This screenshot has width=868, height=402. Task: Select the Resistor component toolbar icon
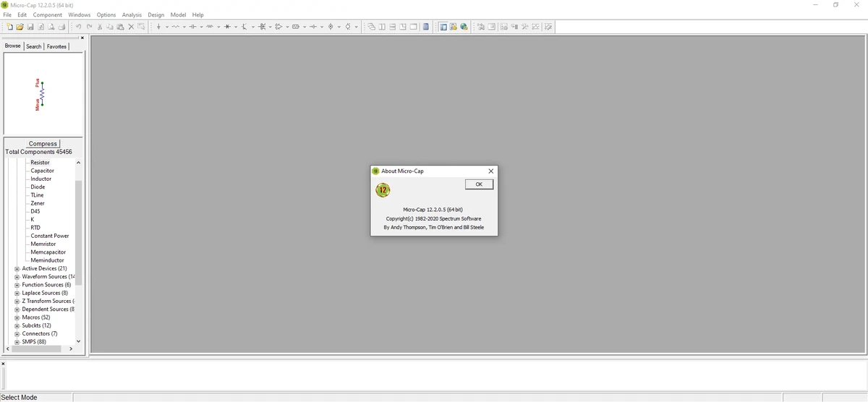tap(176, 27)
